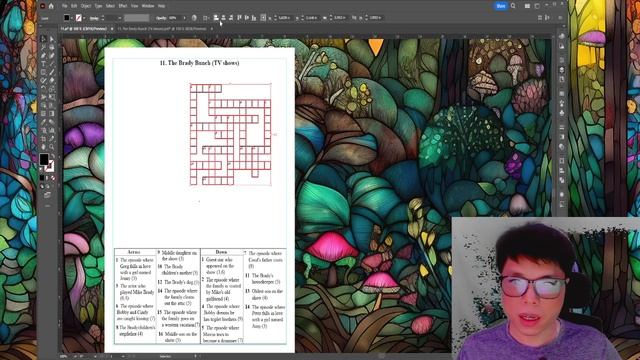The height and width of the screenshot is (360, 640).
Task: Click the Recolor Artwork icon in control bar
Action: [x=194, y=18]
